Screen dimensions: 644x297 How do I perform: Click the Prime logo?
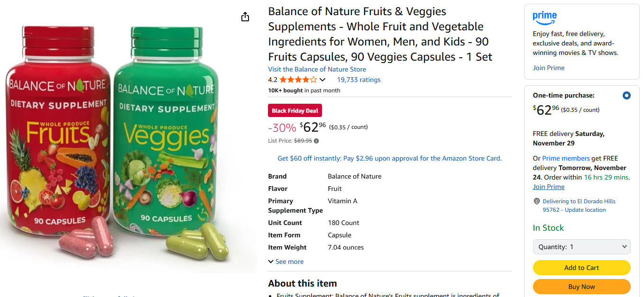(544, 18)
